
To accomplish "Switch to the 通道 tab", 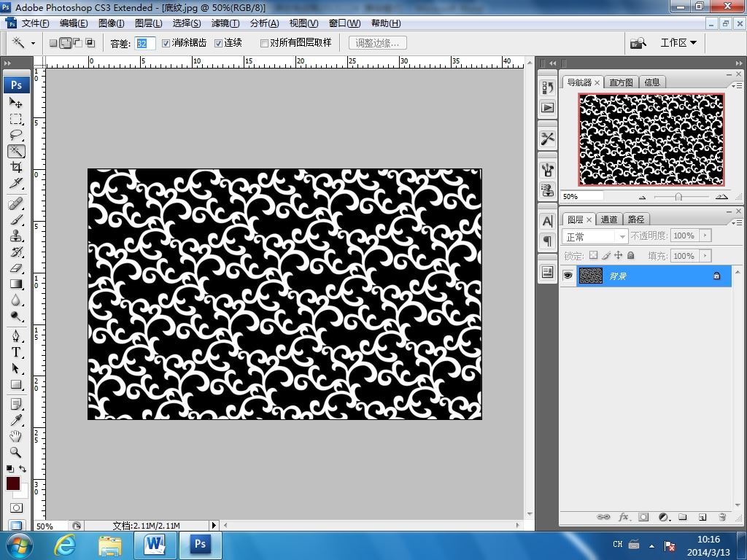I will (609, 219).
